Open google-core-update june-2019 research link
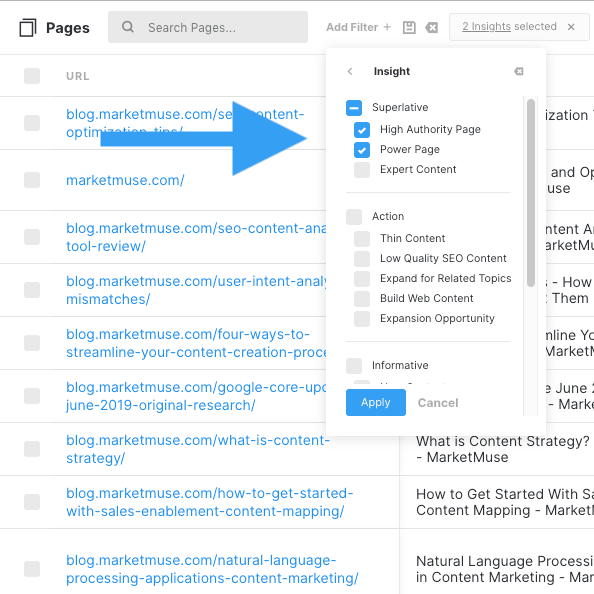 [x=196, y=396]
